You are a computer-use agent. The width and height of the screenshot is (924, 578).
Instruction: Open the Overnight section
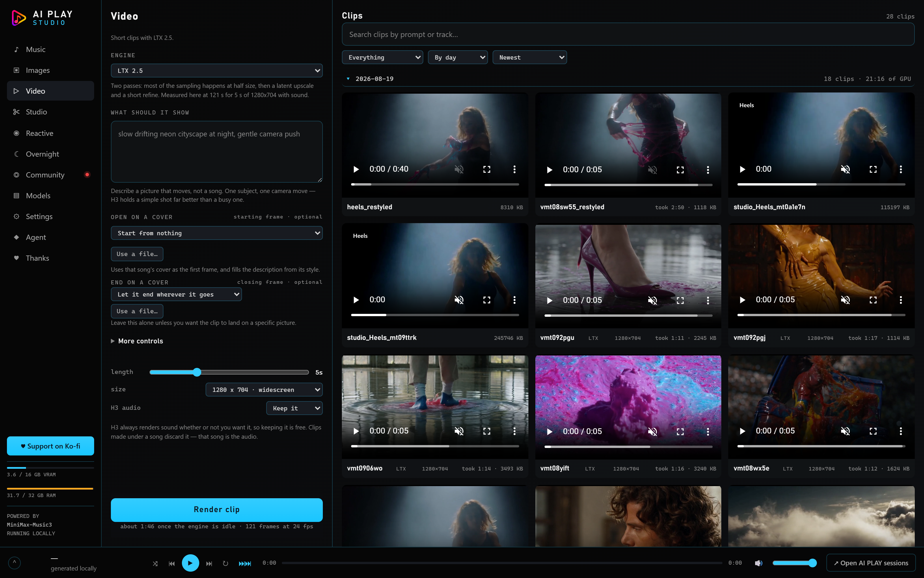click(51, 154)
